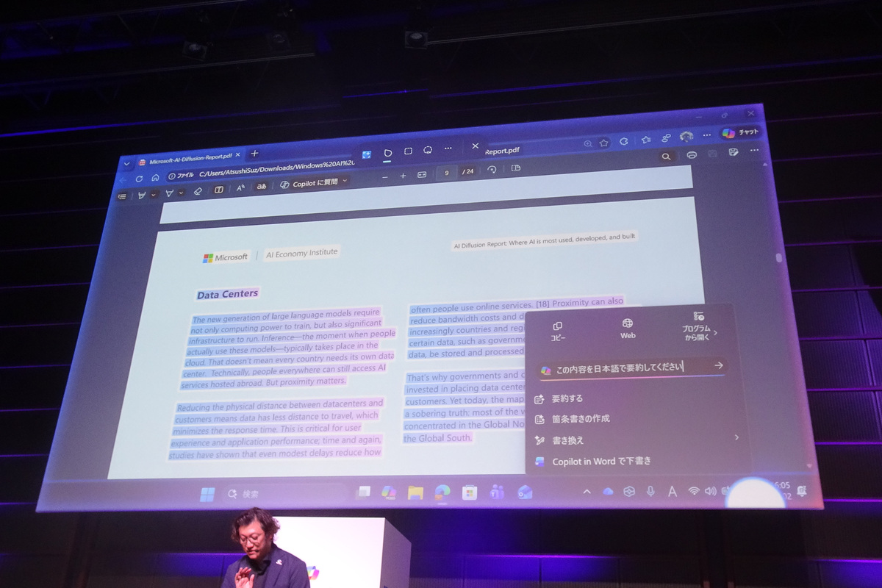Expand the hidden system tray icons

tap(587, 491)
